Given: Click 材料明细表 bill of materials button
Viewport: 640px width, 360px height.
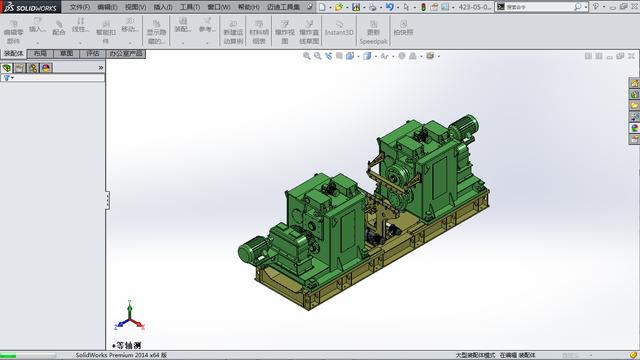Looking at the screenshot, I should tap(259, 31).
